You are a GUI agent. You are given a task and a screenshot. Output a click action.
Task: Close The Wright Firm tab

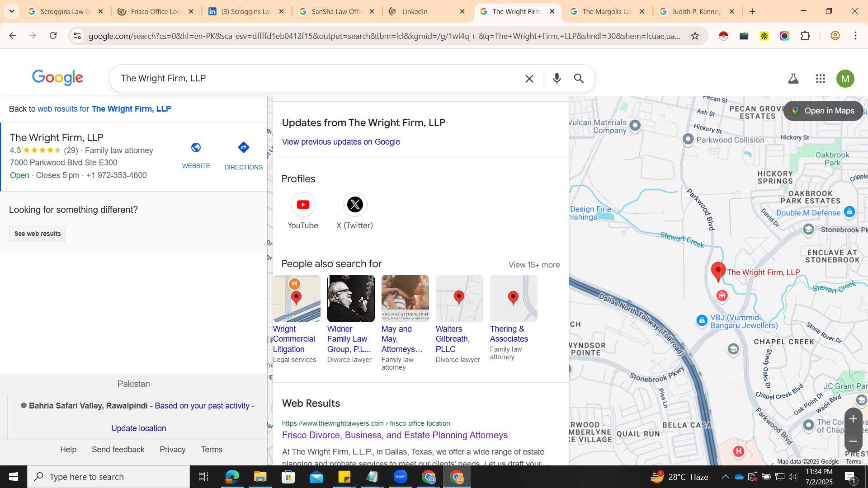point(552,12)
